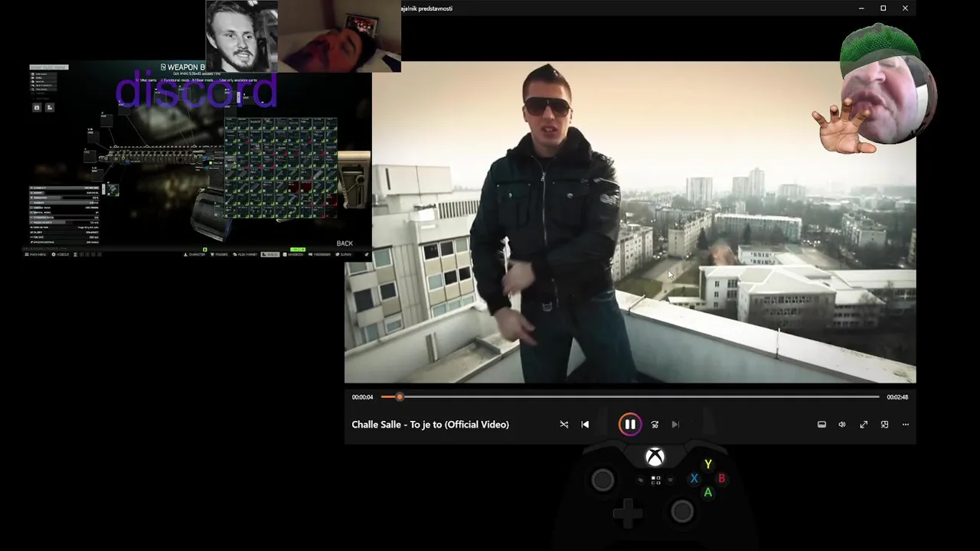Viewport: 980px width, 551px height.
Task: Pause the playing video
Action: 629,424
